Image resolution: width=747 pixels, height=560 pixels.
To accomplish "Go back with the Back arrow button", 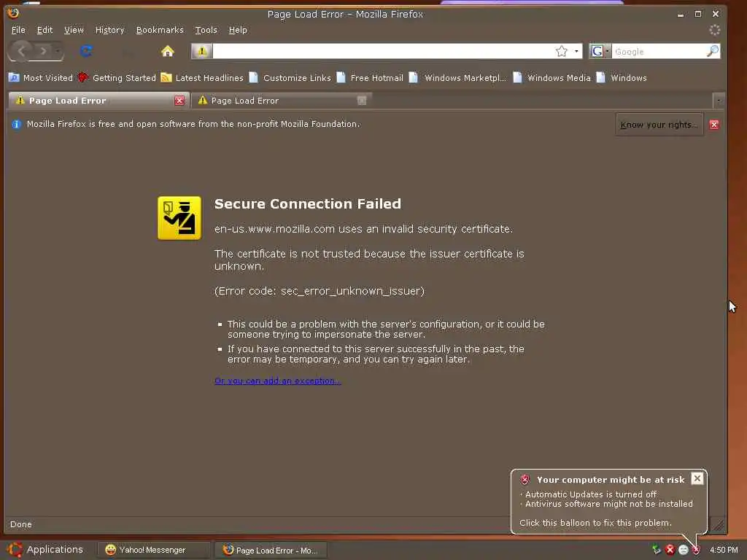I will click(21, 50).
